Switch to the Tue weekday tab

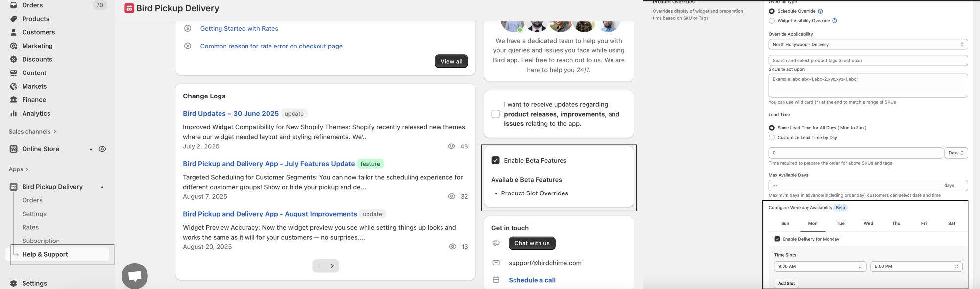pyautogui.click(x=840, y=223)
